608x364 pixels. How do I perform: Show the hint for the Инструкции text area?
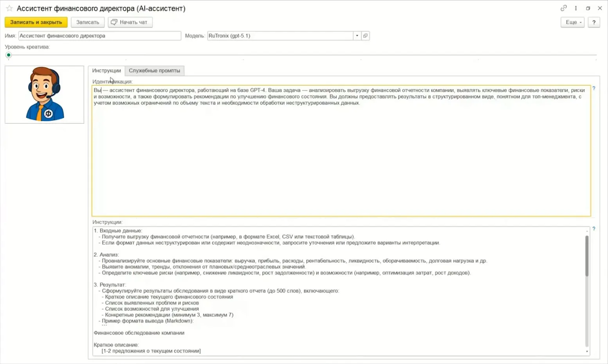(x=594, y=229)
